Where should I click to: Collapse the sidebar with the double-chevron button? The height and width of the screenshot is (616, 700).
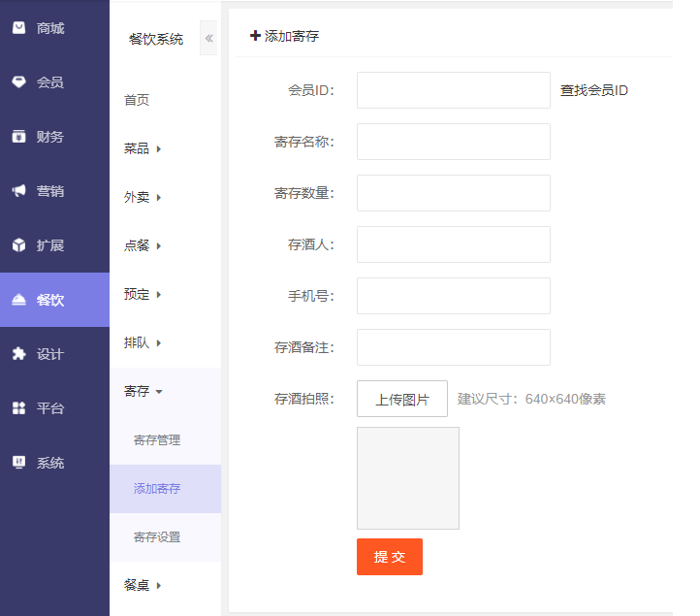208,38
